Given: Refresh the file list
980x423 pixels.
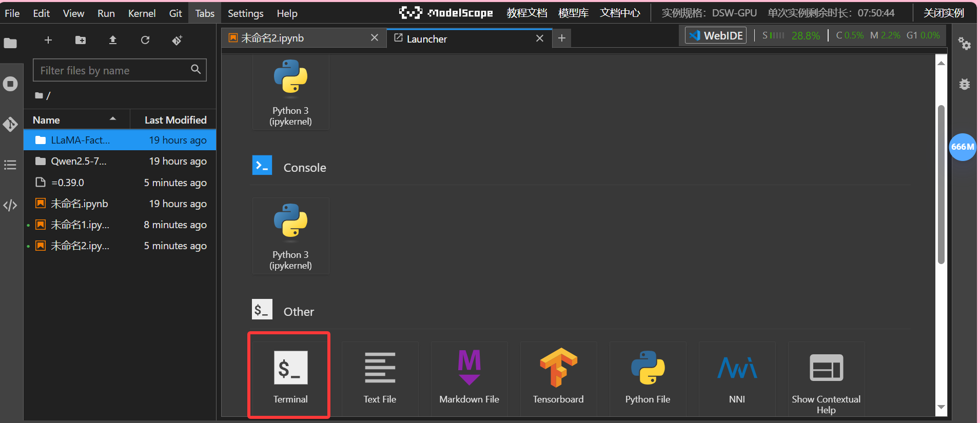Looking at the screenshot, I should 145,40.
